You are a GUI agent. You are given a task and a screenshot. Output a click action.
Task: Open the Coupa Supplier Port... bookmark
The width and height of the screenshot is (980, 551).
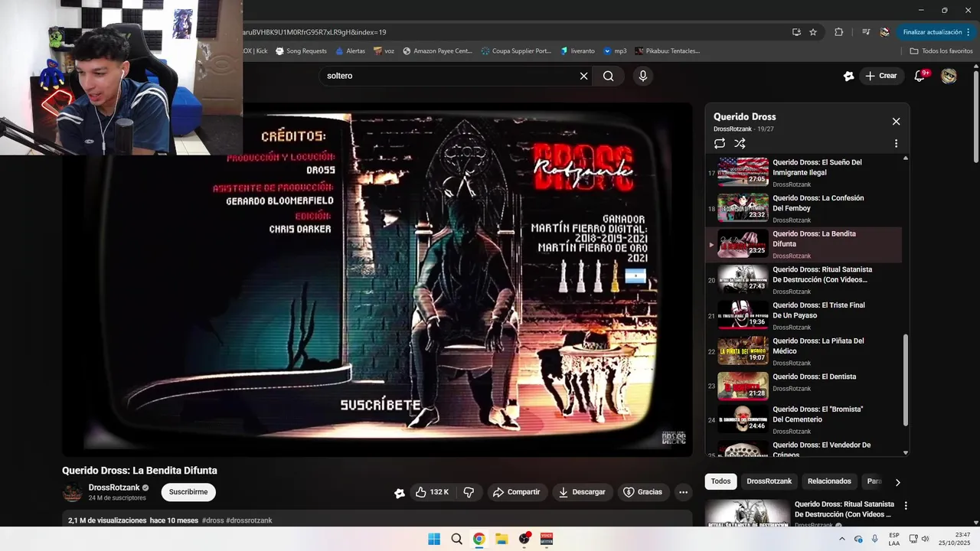click(x=516, y=51)
